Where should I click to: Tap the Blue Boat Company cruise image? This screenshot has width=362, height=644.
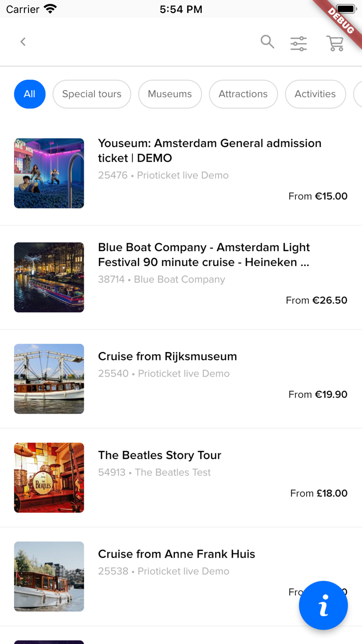pos(49,277)
